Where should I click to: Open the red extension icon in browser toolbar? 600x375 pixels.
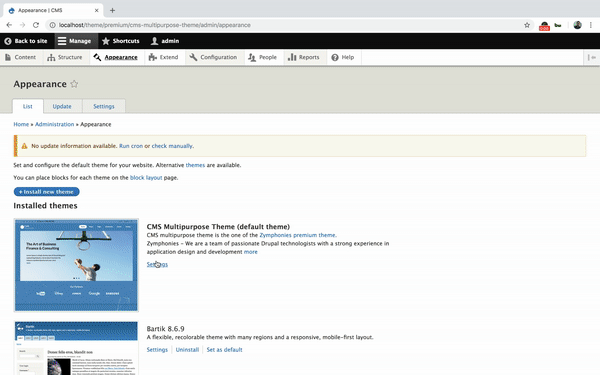[544, 26]
